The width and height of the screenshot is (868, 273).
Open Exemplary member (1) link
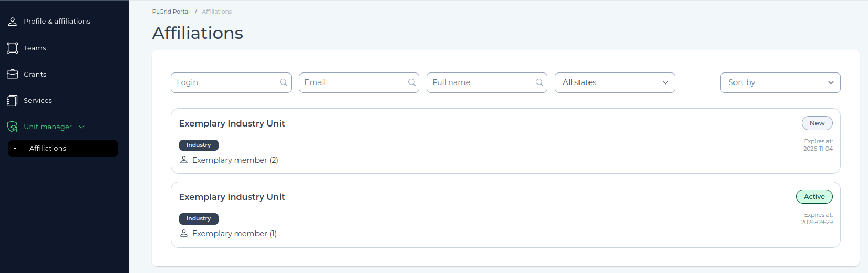(x=234, y=234)
